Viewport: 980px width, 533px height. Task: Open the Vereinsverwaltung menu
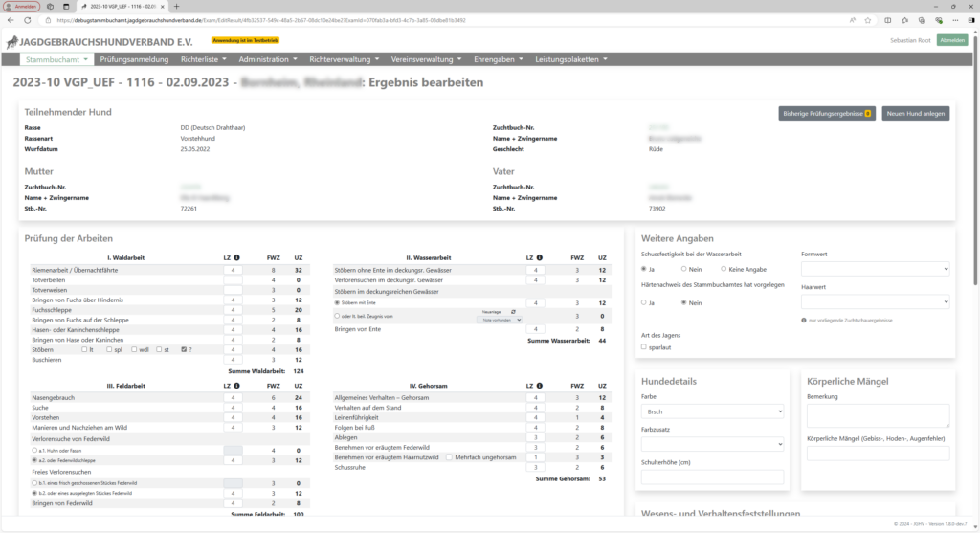coord(426,59)
